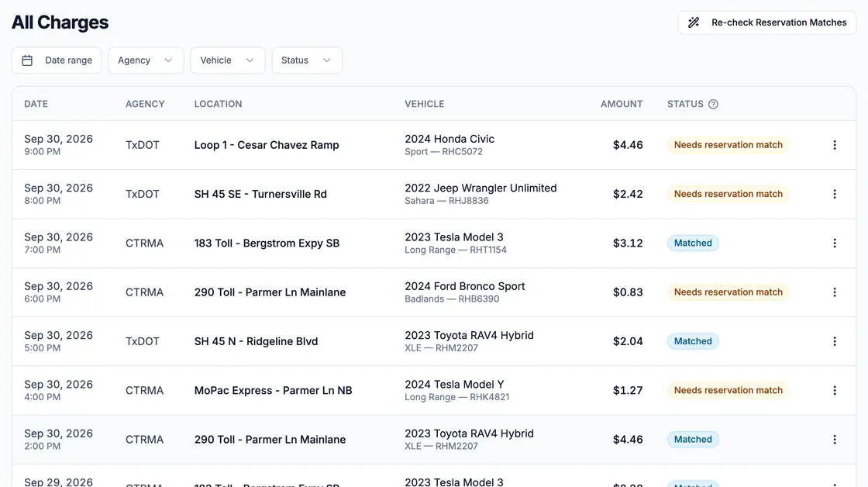Click TxDOT agency in the Honda Civic row
Image resolution: width=868 pixels, height=487 pixels.
pos(143,145)
